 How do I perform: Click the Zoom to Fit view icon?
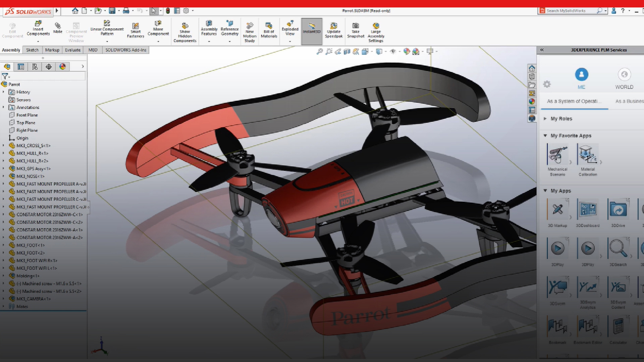point(319,51)
